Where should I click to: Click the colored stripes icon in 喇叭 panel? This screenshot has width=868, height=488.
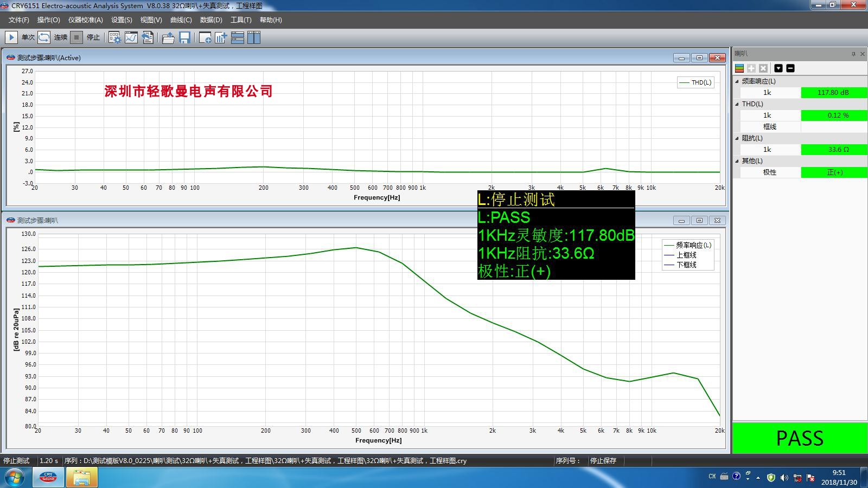739,68
